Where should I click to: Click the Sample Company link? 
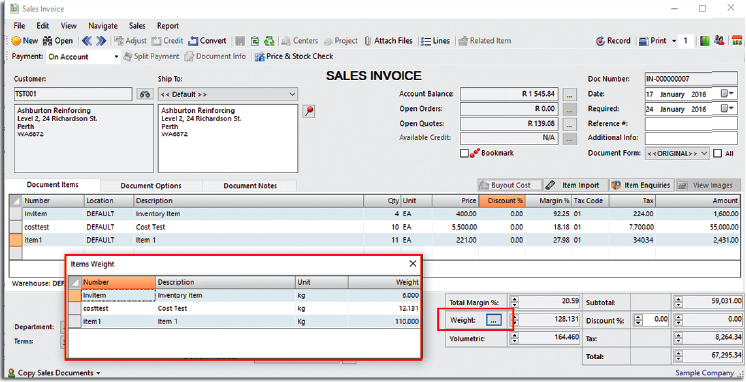(x=705, y=373)
